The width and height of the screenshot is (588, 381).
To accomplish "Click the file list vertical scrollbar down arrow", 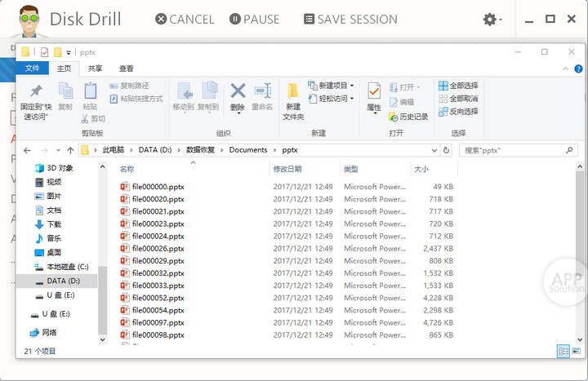I will (580, 339).
